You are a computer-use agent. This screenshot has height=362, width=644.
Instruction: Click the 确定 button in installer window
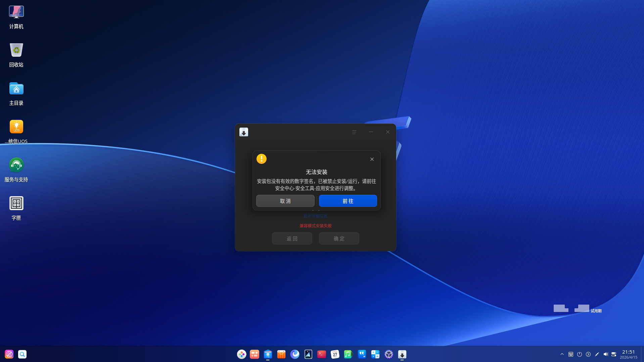[339, 238]
